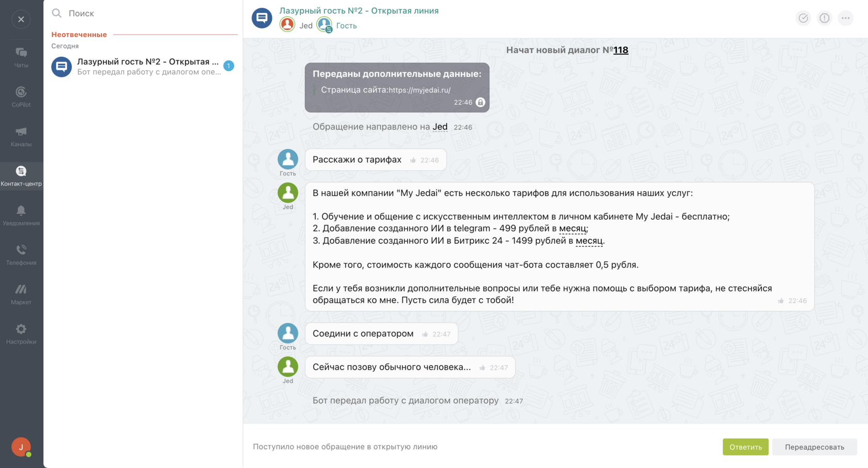This screenshot has height=468, width=868.
Task: Click the Гость avatar beside Расскажи о тарифах
Action: [x=288, y=159]
